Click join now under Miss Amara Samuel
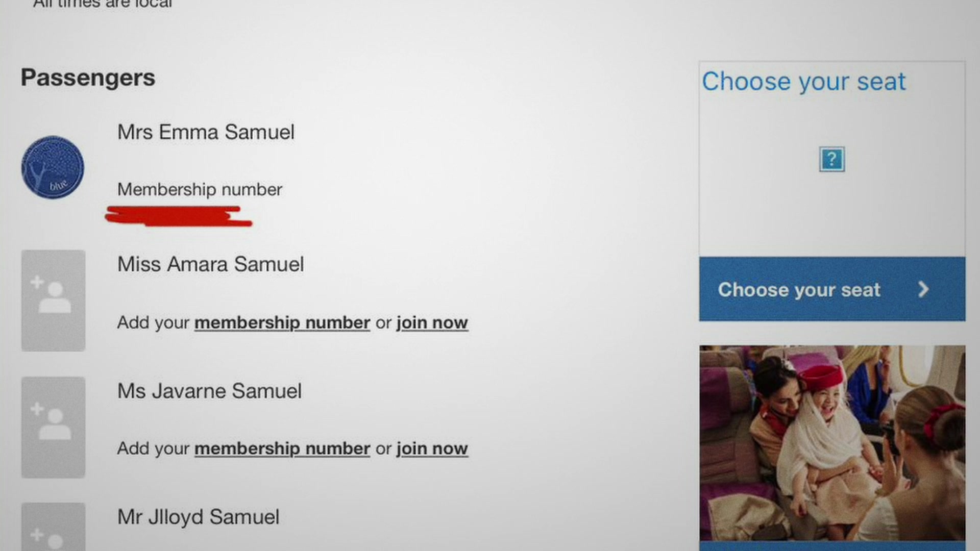The width and height of the screenshot is (980, 551). (432, 322)
